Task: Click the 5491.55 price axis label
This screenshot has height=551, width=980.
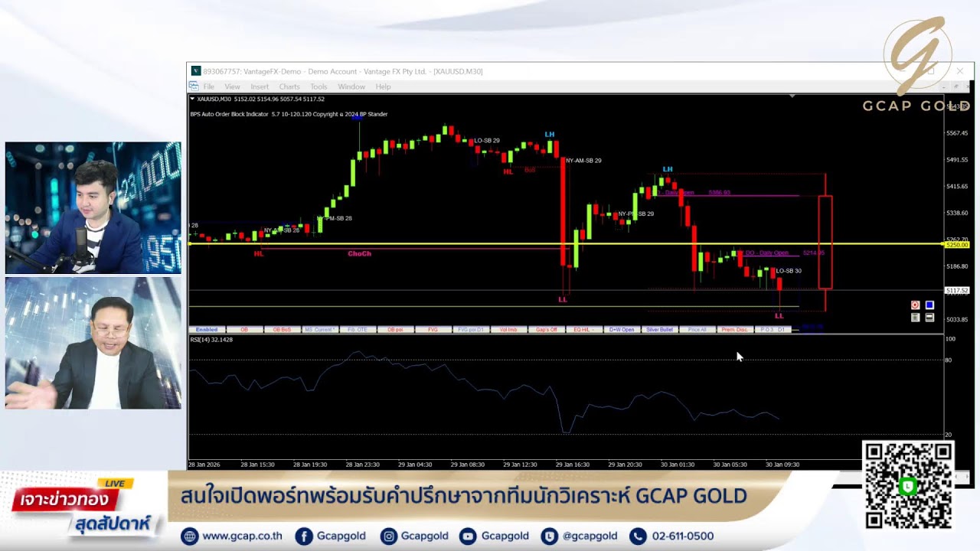Action: (957, 160)
